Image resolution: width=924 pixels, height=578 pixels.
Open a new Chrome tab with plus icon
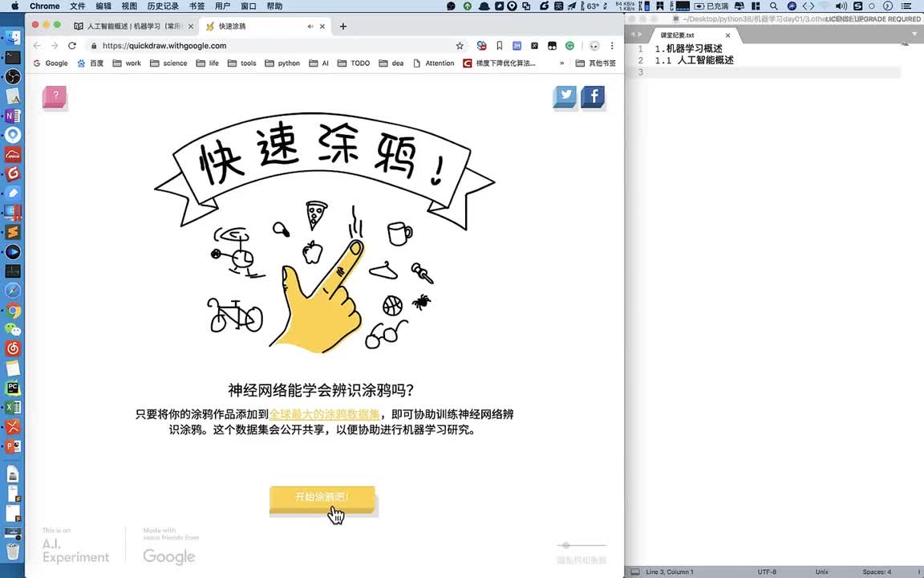click(x=343, y=26)
